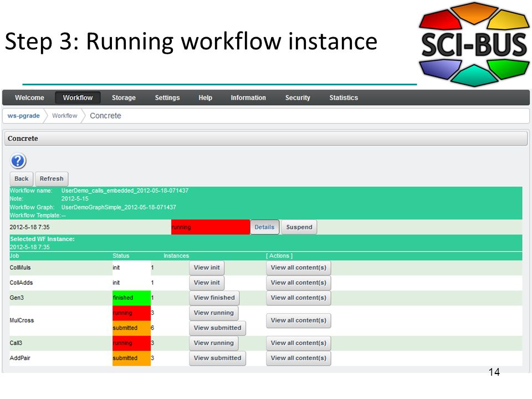The image size is (532, 399).
Task: Click View init for CollAdds
Action: coord(207,283)
